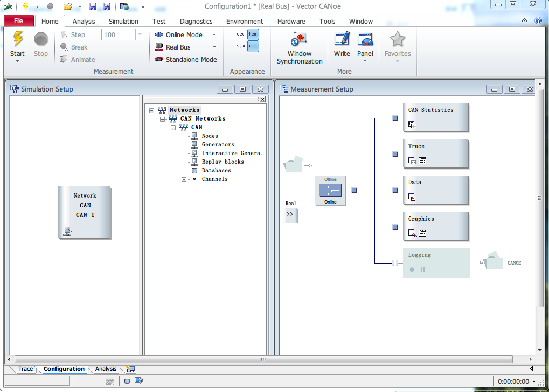Toggle the Offline/Online mode switch
This screenshot has height=392, width=549.
pyautogui.click(x=330, y=191)
